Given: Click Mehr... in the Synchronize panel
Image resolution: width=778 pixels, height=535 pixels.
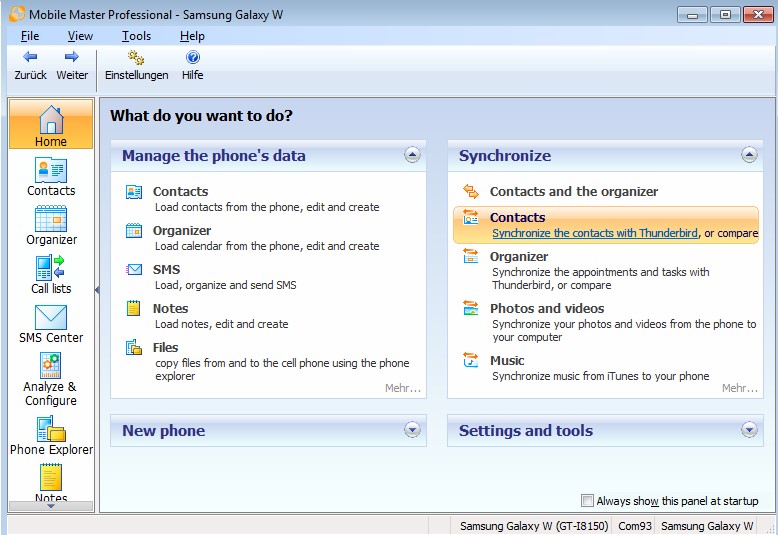Looking at the screenshot, I should point(739,388).
